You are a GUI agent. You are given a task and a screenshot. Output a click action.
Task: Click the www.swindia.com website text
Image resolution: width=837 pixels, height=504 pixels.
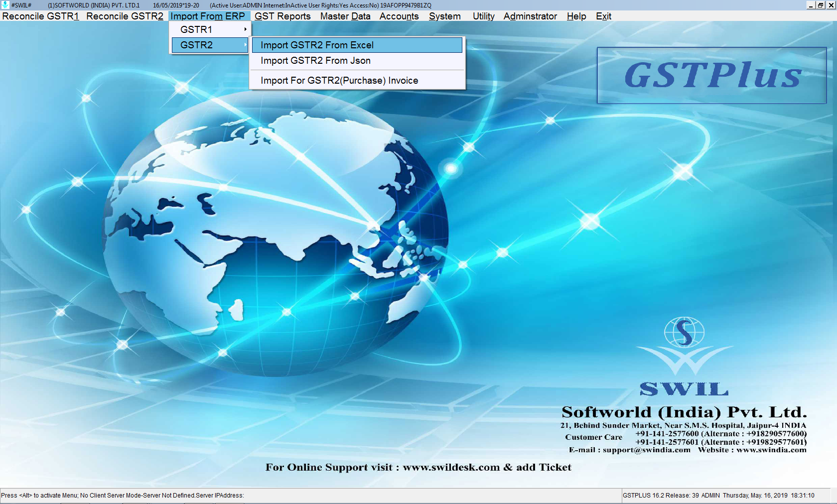point(771,450)
